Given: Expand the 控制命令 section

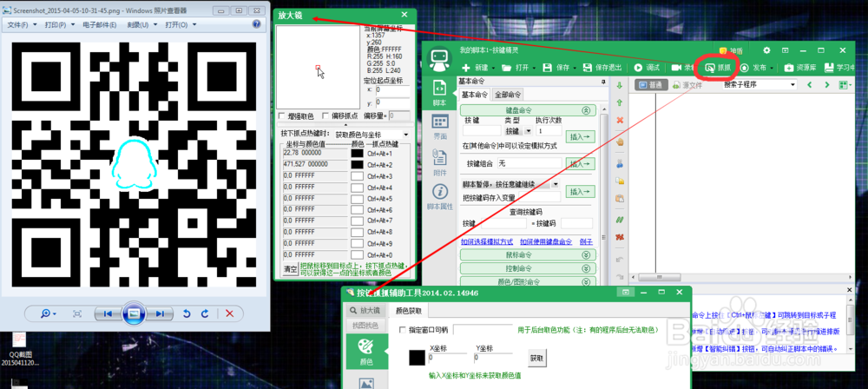Looking at the screenshot, I should tap(586, 268).
